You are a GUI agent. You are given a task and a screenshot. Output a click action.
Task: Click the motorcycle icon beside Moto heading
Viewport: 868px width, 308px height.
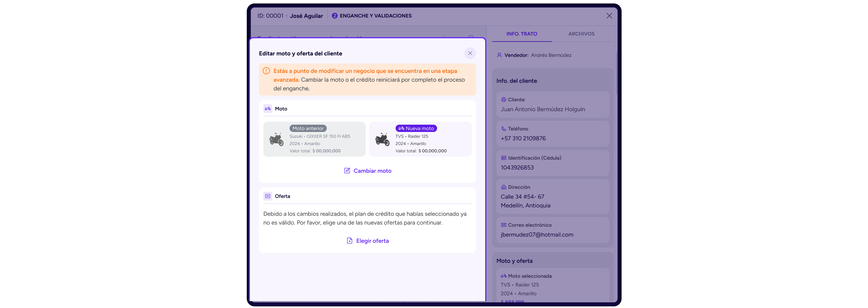point(268,109)
